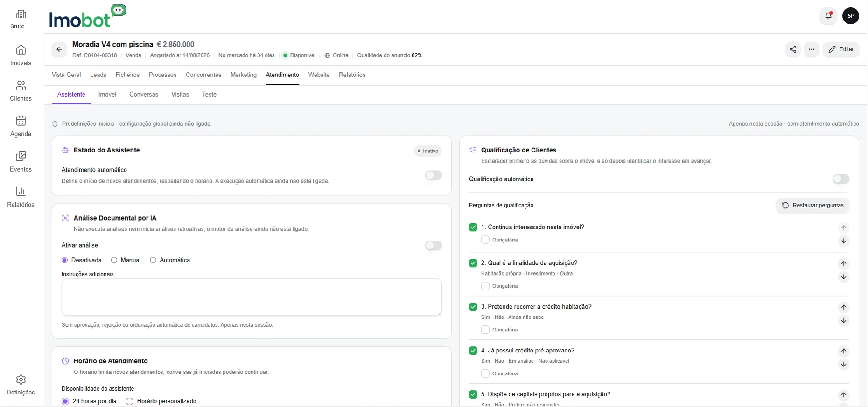Open the Website tab

tap(319, 75)
